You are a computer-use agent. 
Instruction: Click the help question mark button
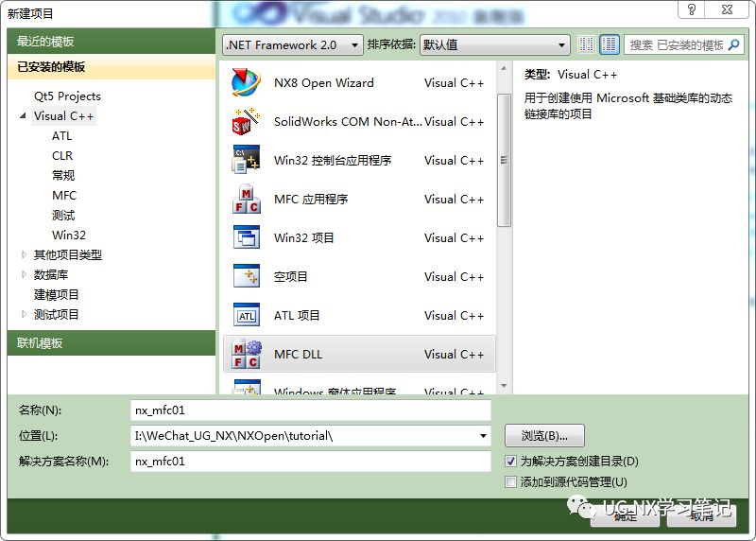point(692,9)
